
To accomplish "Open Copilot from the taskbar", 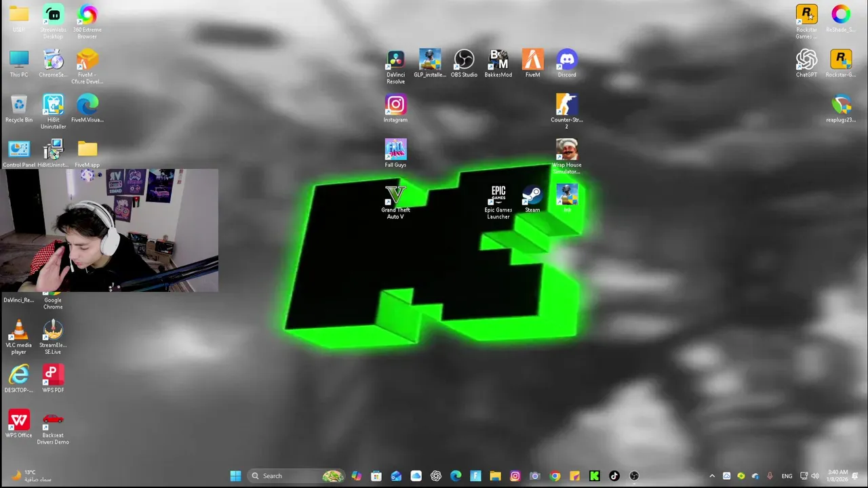I will (x=357, y=476).
